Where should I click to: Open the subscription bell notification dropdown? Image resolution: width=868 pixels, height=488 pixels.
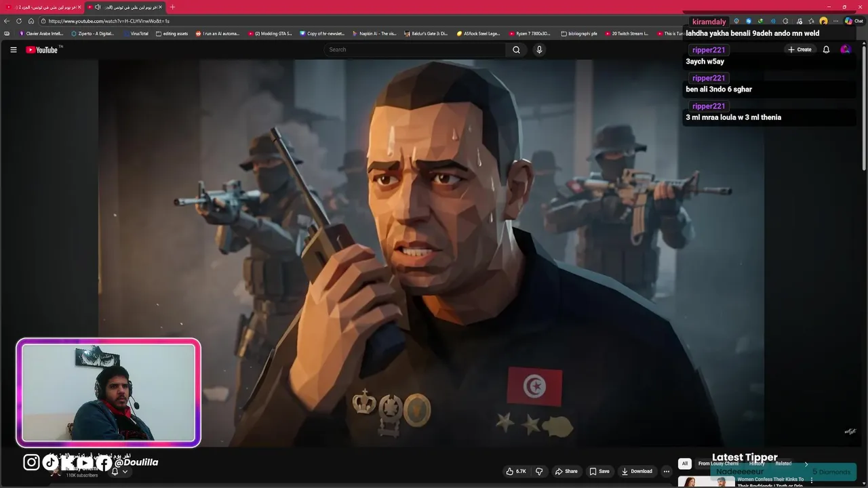(x=119, y=471)
